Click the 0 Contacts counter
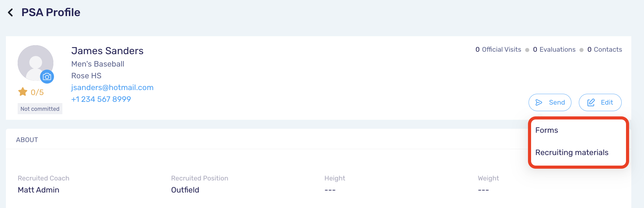Viewport: 644px width, 208px height. tap(605, 50)
